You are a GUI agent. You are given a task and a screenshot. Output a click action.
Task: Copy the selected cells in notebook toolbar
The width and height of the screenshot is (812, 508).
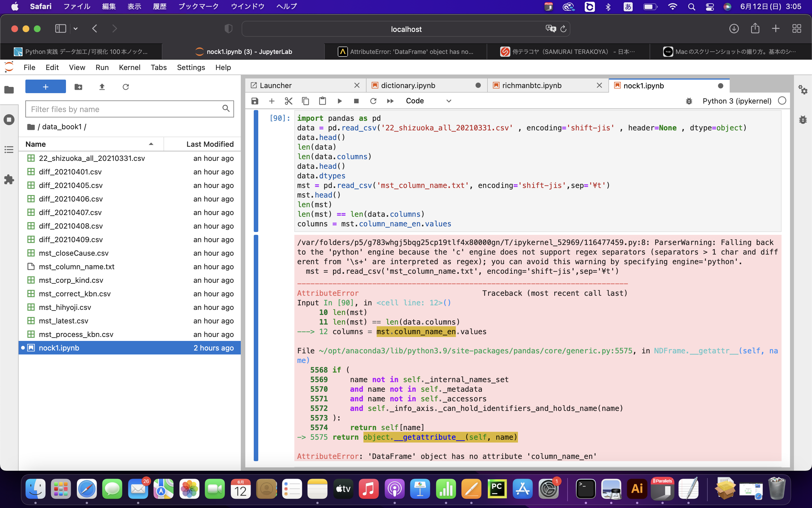[305, 101]
